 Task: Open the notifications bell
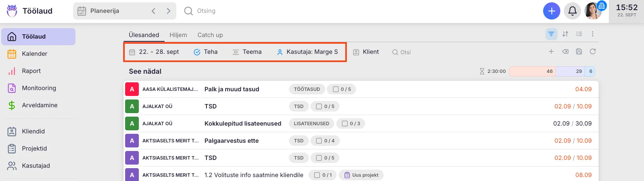pyautogui.click(x=572, y=11)
